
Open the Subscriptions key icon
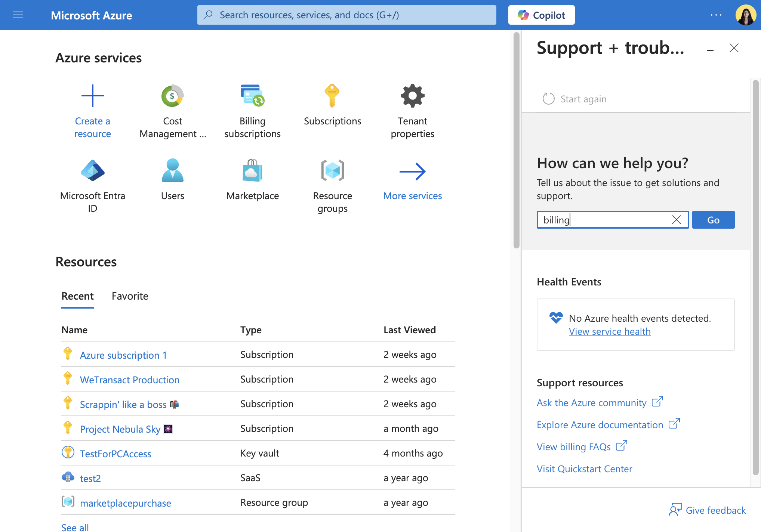[332, 96]
